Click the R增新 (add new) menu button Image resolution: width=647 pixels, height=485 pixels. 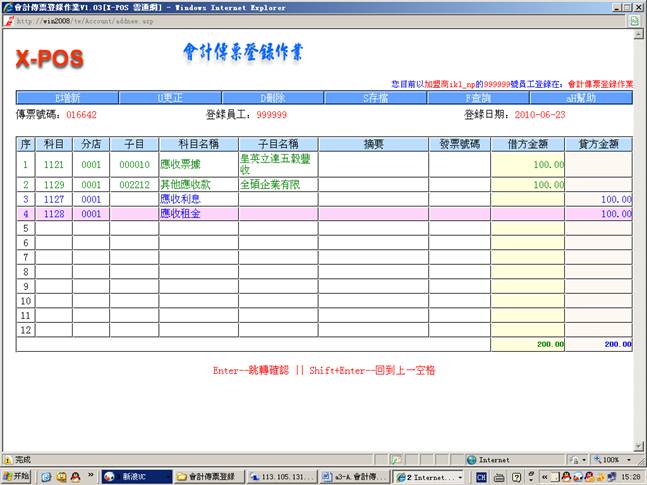[x=67, y=98]
